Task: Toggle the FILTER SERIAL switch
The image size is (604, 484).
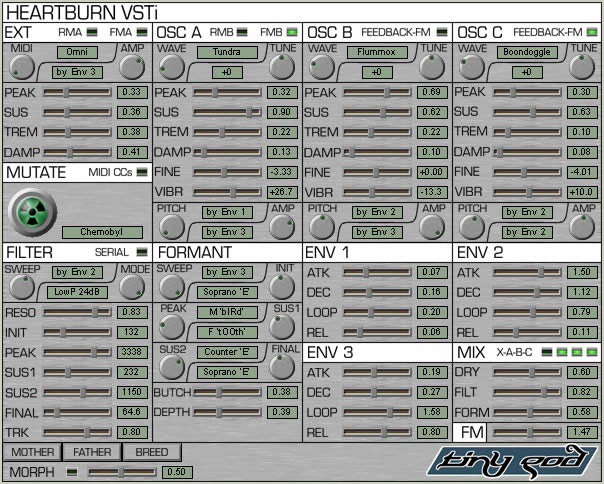Action: click(142, 252)
